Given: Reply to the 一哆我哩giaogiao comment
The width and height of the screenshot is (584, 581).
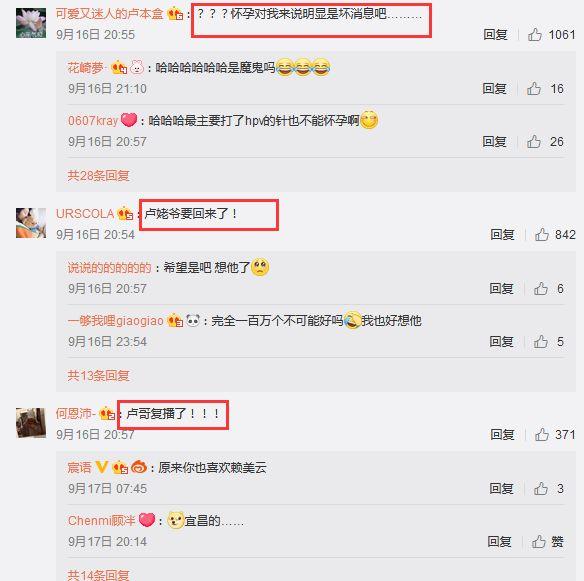Looking at the screenshot, I should pyautogui.click(x=501, y=342).
